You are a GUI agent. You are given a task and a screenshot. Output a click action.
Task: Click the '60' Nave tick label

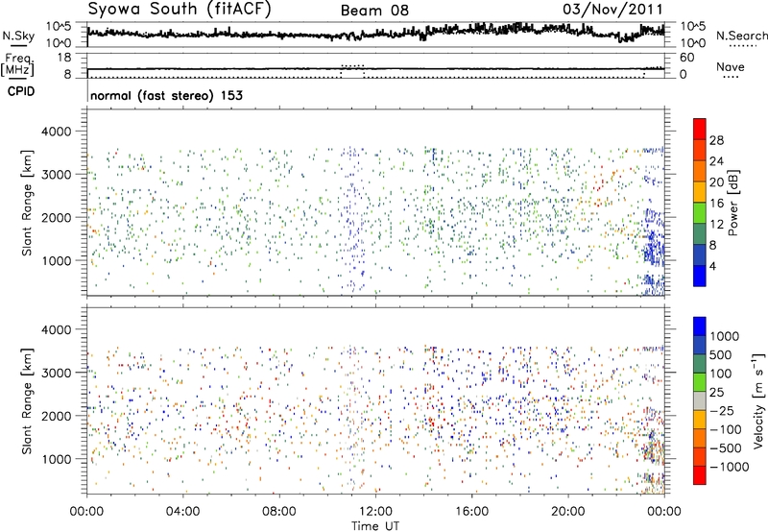tap(686, 58)
